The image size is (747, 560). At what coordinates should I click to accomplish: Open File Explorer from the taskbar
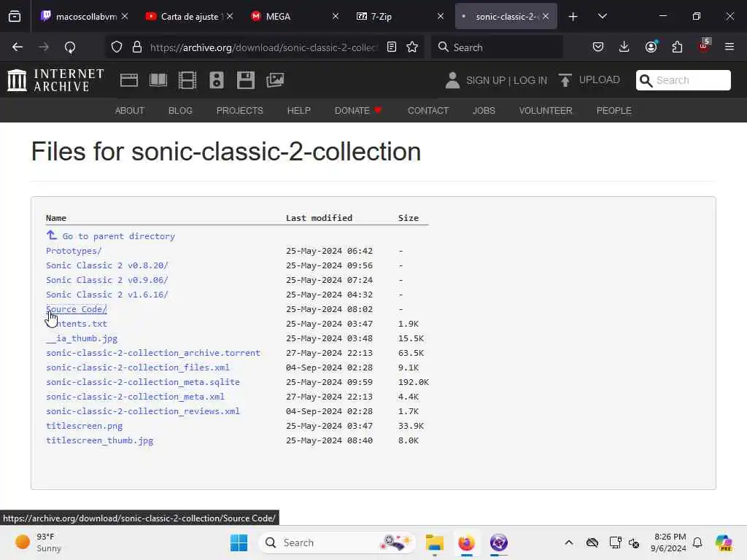point(435,542)
